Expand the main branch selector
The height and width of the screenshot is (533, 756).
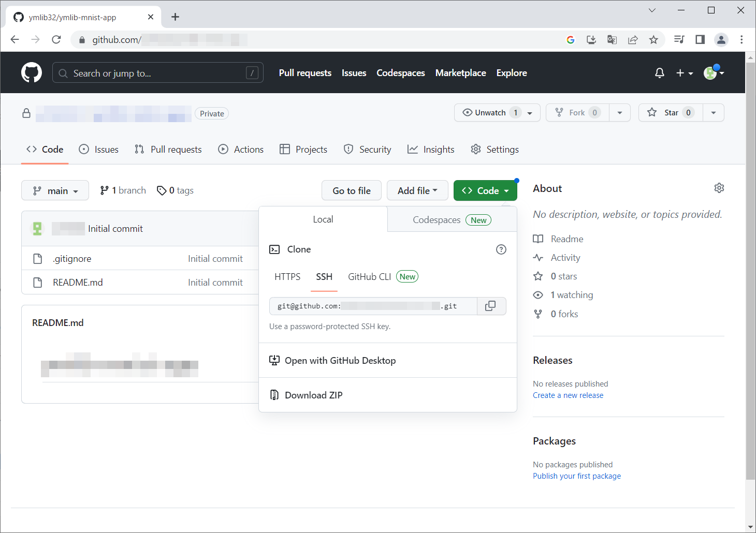[55, 190]
